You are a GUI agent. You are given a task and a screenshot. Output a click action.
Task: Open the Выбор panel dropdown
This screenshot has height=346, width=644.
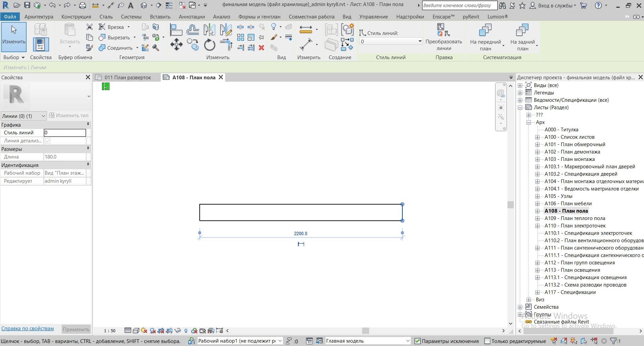(x=14, y=57)
